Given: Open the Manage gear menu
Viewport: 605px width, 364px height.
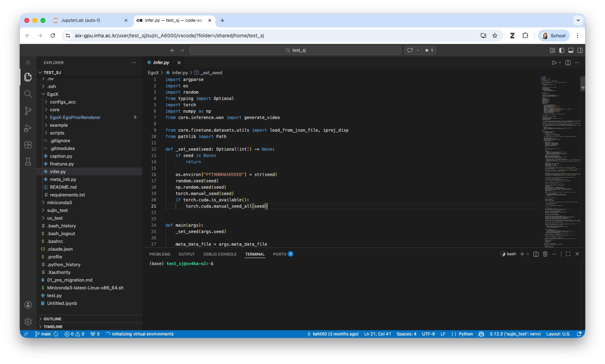Looking at the screenshot, I should [28, 322].
